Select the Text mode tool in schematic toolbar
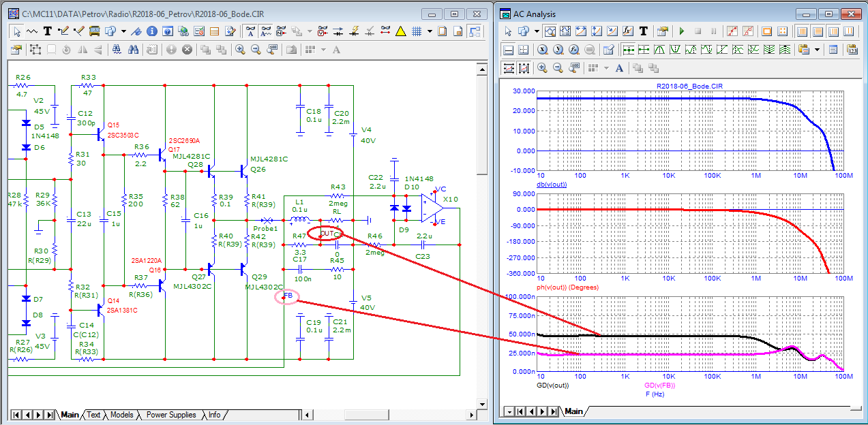Viewport: 868px width, 425px height. (48, 31)
